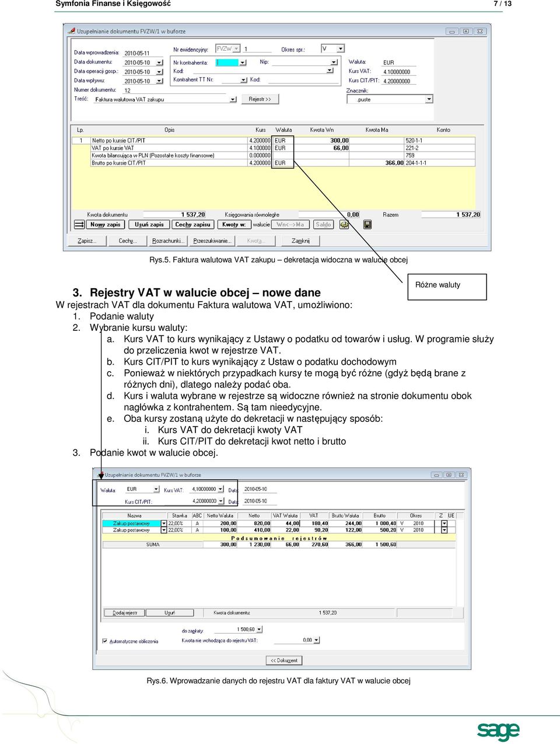Open the Data dokumentu date dropdown
The image size is (560, 744).
159,62
